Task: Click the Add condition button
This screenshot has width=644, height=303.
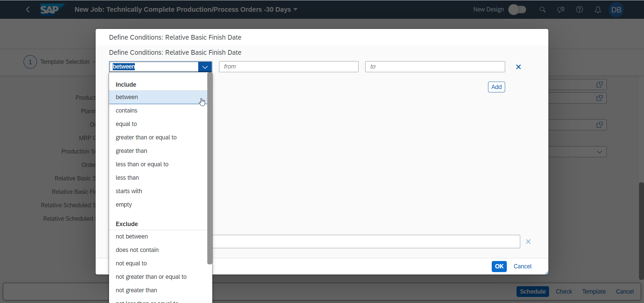Action: click(496, 87)
